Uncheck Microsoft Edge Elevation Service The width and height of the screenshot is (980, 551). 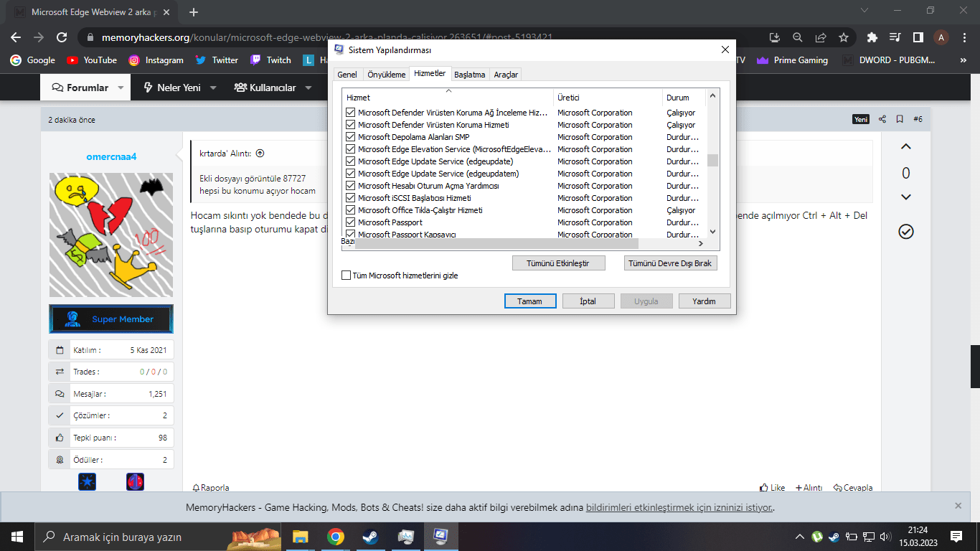click(351, 149)
